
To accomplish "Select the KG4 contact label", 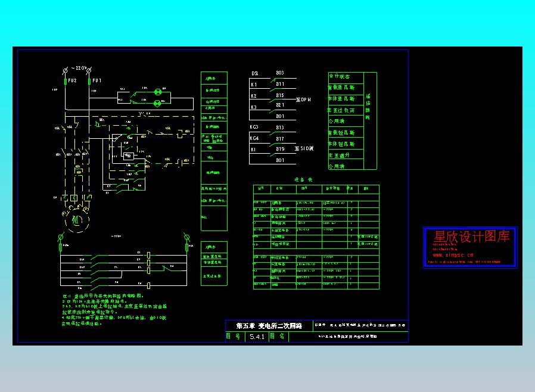I will 254,138.
